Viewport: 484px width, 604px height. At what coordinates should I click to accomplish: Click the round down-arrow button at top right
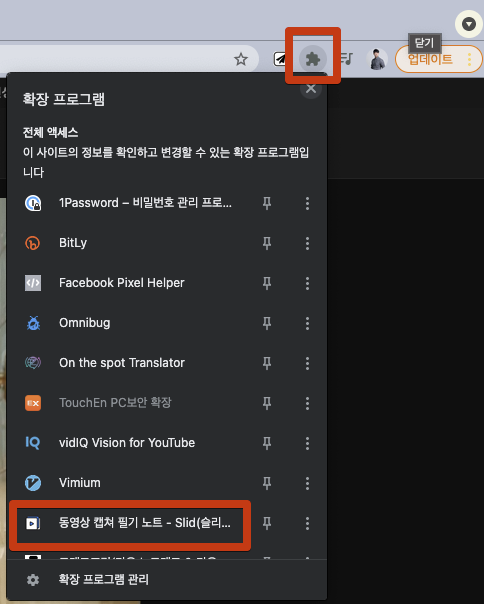point(469,24)
